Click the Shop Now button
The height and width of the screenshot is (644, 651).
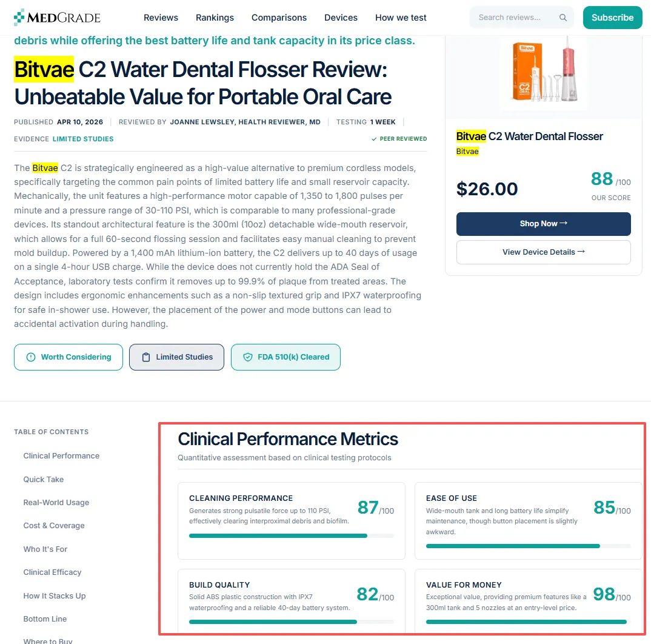544,224
